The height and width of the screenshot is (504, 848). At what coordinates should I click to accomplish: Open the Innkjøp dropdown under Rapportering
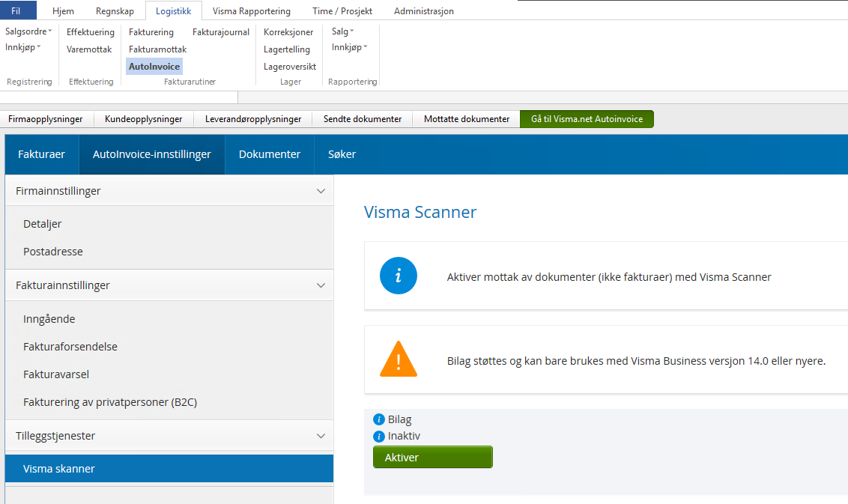[349, 47]
